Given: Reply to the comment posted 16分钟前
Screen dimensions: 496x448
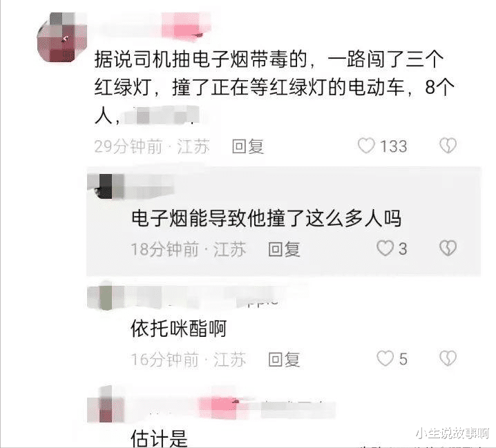Looking at the screenshot, I should pos(284,360).
